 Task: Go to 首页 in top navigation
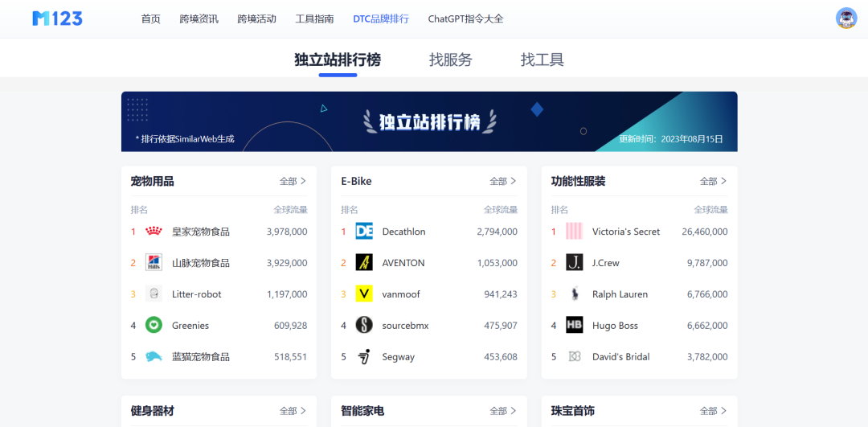click(150, 18)
